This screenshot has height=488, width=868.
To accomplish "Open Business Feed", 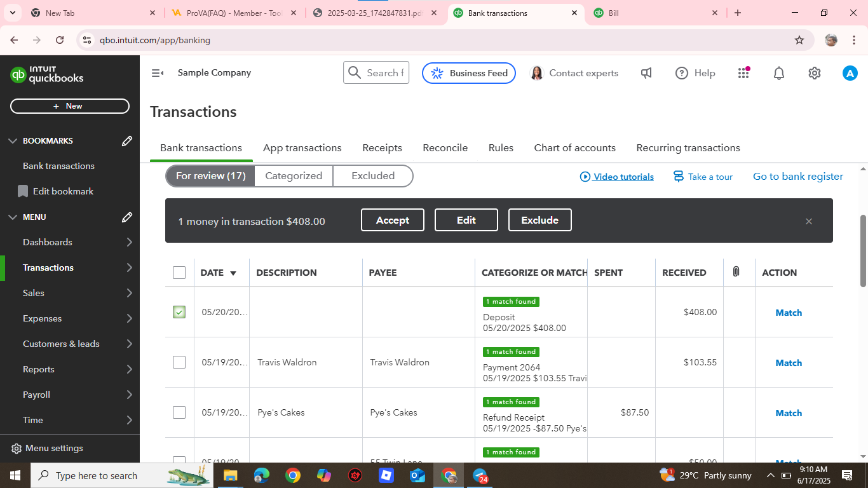I will 469,73.
